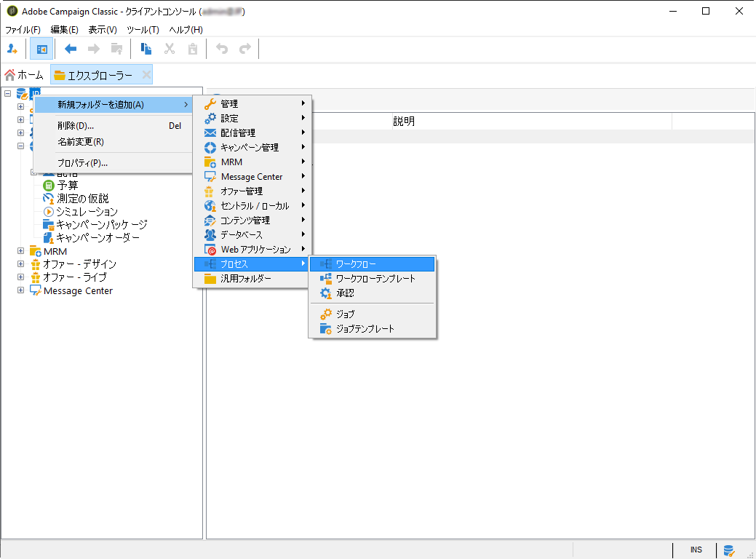756x559 pixels.
Task: Click the people icon beside データベース
Action: point(210,235)
